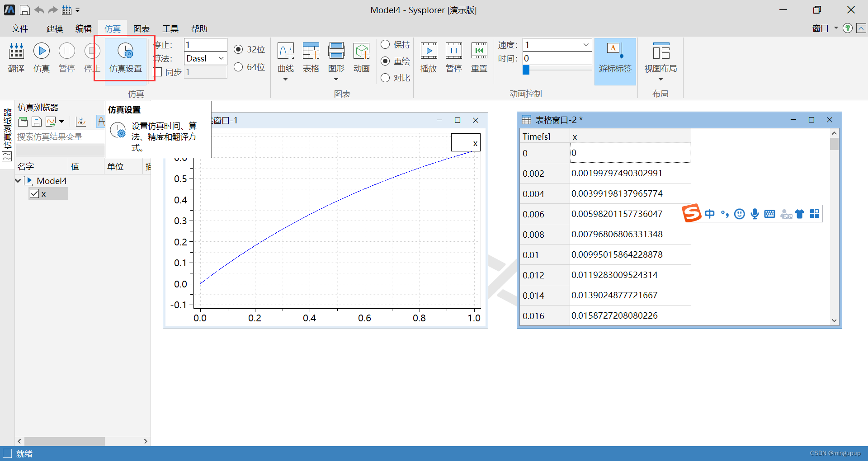Open the help question mark icon
The height and width of the screenshot is (461, 868).
click(x=848, y=28)
